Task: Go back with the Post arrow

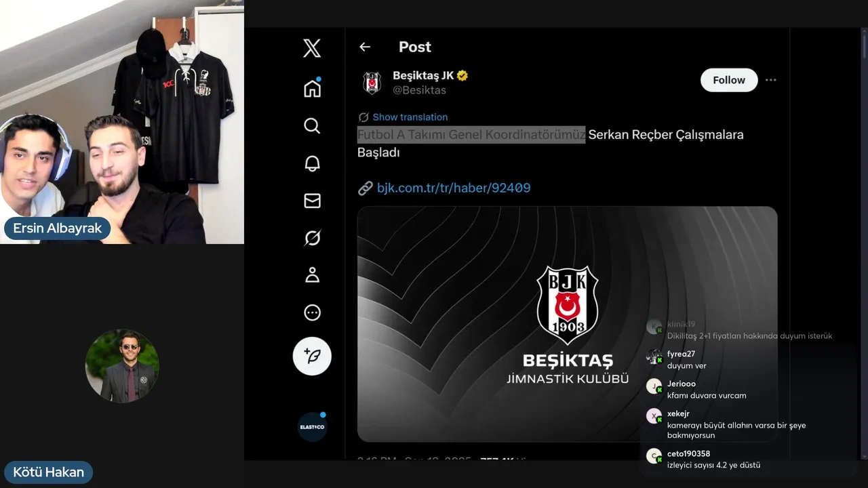Action: point(365,47)
